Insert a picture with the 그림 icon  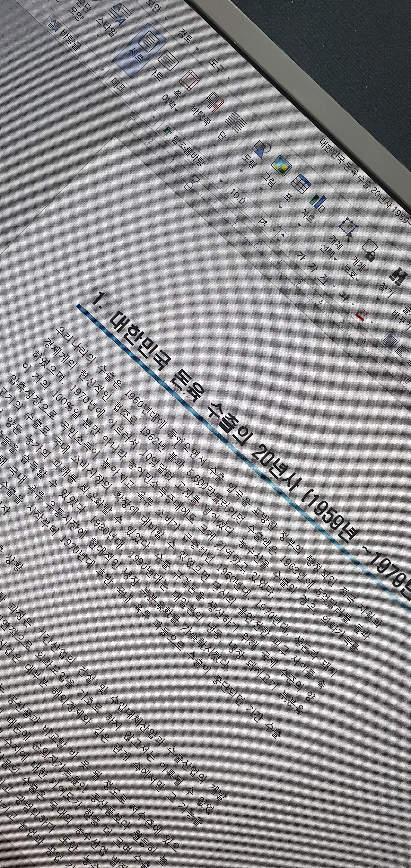[x=281, y=166]
